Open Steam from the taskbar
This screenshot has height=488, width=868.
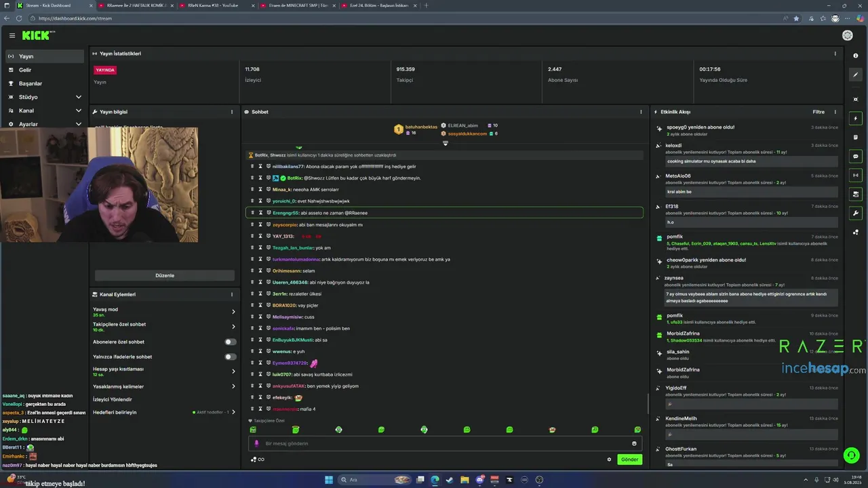pyautogui.click(x=449, y=480)
